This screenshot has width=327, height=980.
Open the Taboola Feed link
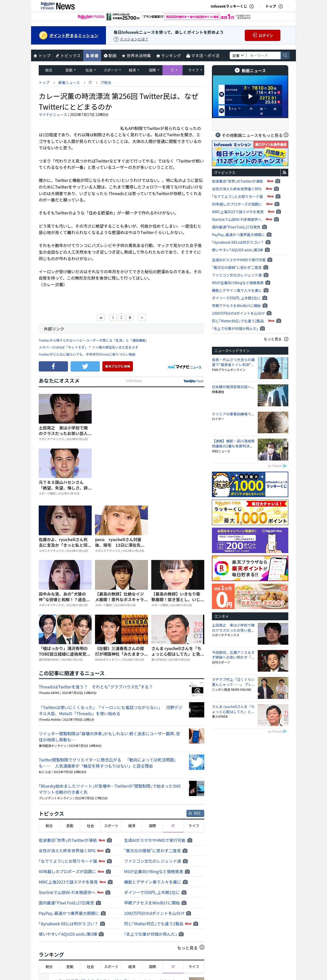point(193,381)
